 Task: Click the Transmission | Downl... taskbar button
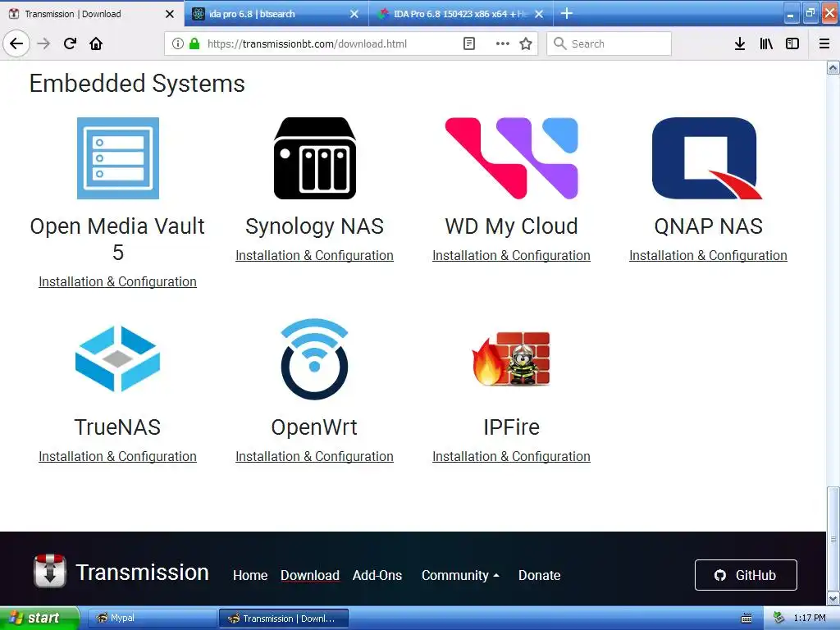(283, 619)
